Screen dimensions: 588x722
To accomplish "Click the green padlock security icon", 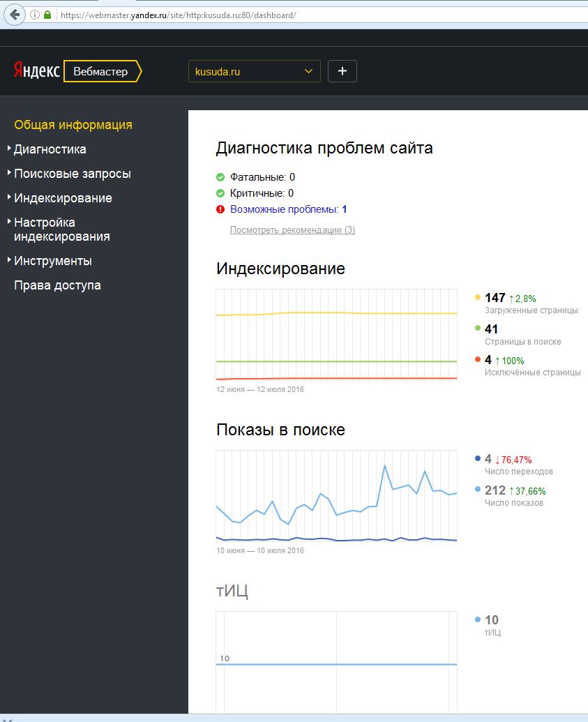I will pos(47,15).
